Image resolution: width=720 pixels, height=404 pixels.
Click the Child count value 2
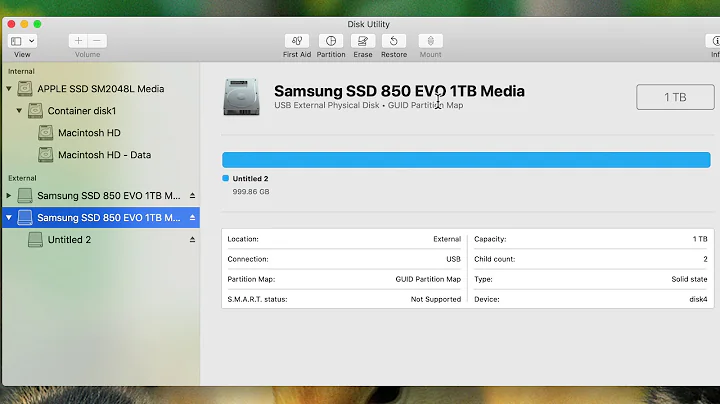[x=705, y=259]
